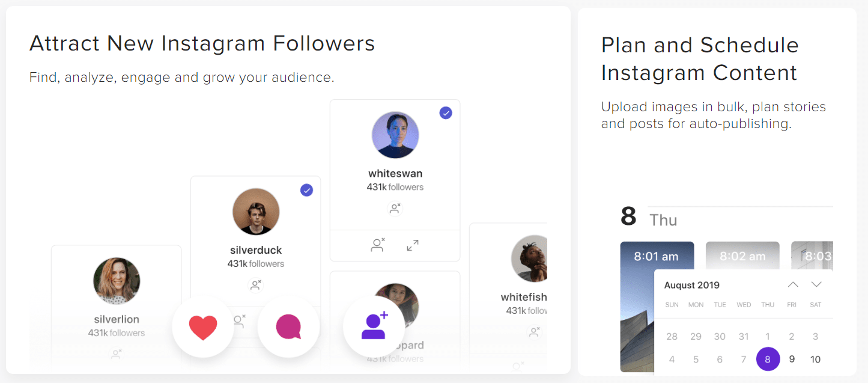Viewport: 868px width, 383px height.
Task: Click silverlion profile photo
Action: 117,281
